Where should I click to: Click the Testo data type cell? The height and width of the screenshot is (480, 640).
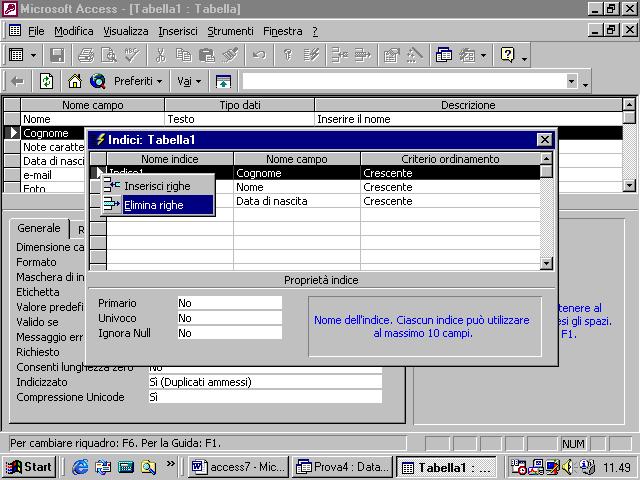(240, 119)
